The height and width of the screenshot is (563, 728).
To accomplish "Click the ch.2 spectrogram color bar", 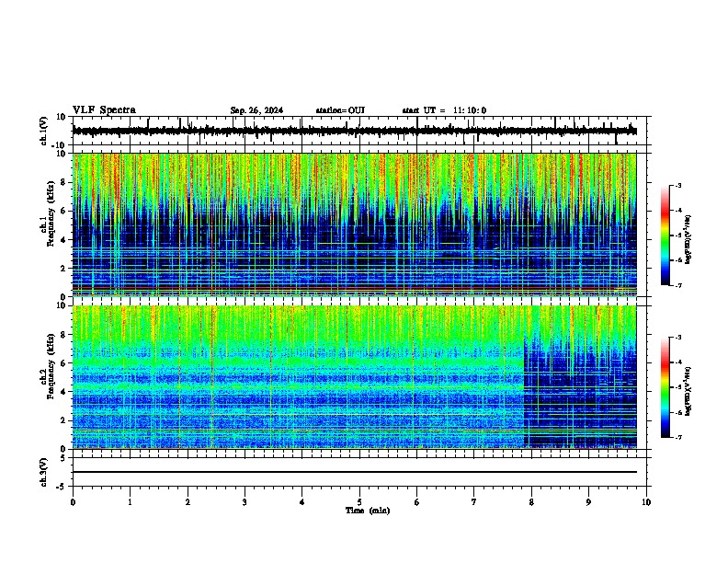I will coord(665,387).
